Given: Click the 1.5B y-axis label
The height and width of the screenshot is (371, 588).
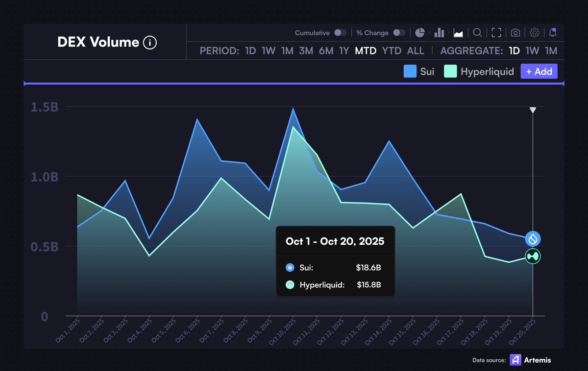Looking at the screenshot, I should 45,107.
